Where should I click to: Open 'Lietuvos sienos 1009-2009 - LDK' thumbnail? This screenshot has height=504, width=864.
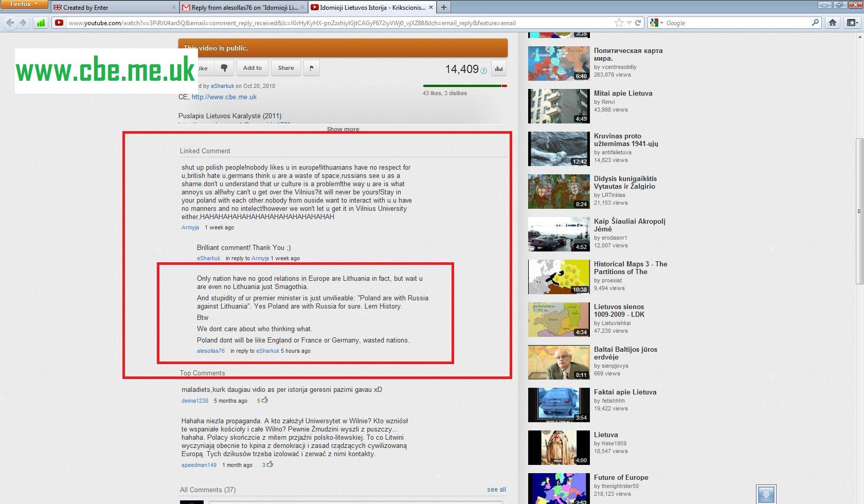[x=559, y=320]
